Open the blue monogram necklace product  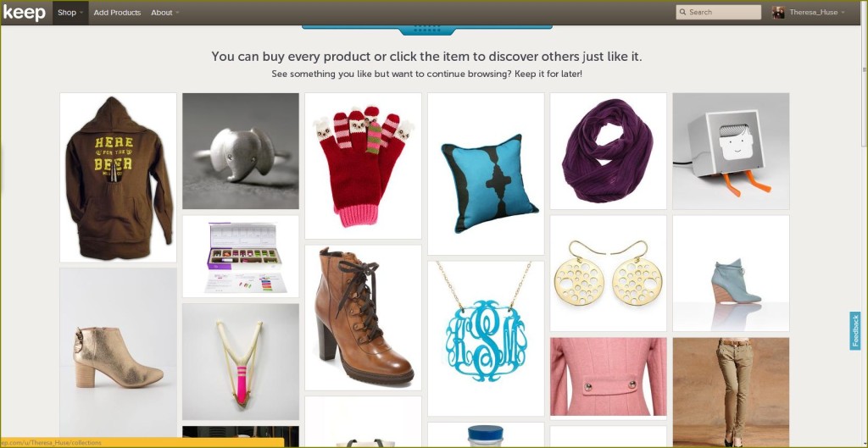[486, 339]
